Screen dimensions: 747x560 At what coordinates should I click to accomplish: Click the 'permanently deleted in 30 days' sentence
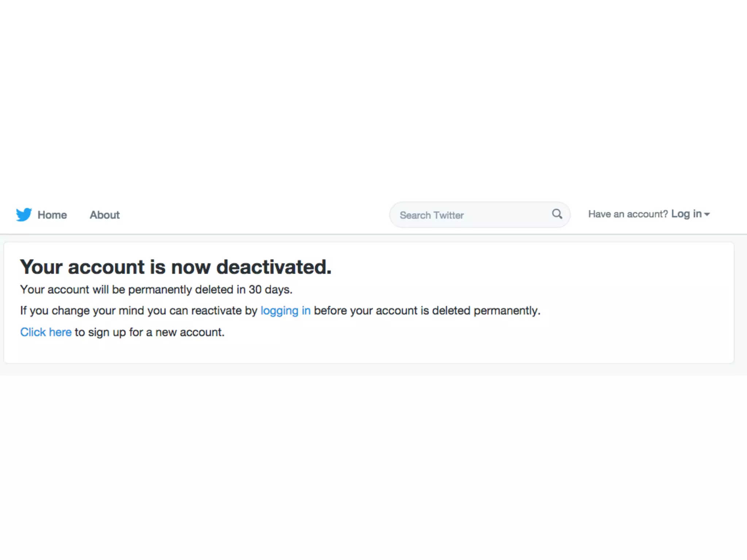[156, 289]
